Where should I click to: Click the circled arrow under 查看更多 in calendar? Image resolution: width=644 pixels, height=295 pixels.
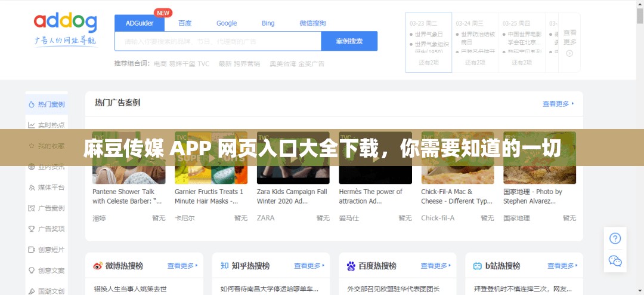[569, 53]
